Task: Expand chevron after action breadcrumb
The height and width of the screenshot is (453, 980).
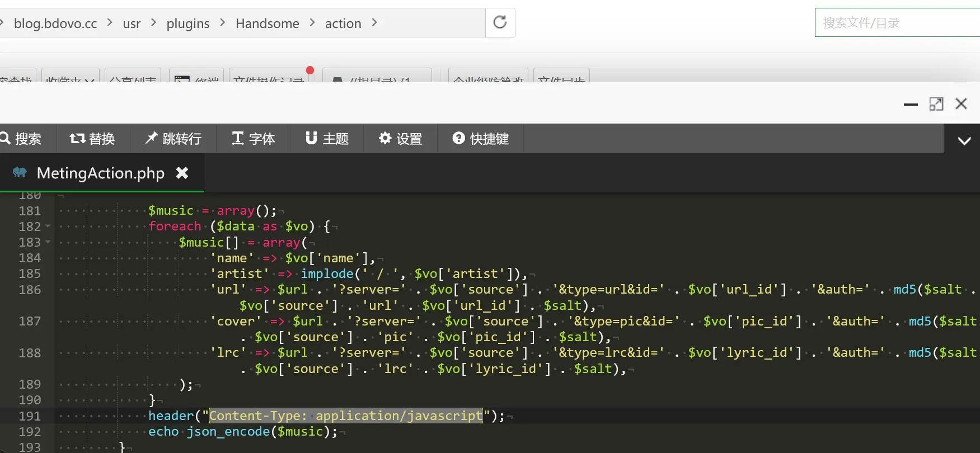Action: pos(374,23)
